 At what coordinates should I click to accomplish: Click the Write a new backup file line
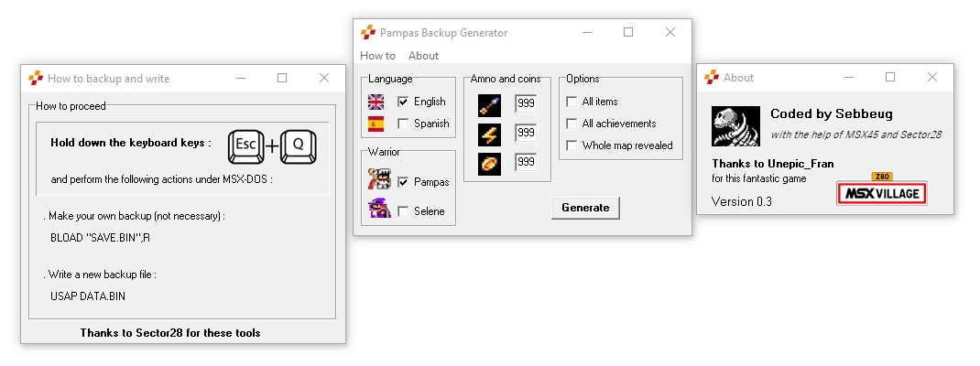point(100,274)
